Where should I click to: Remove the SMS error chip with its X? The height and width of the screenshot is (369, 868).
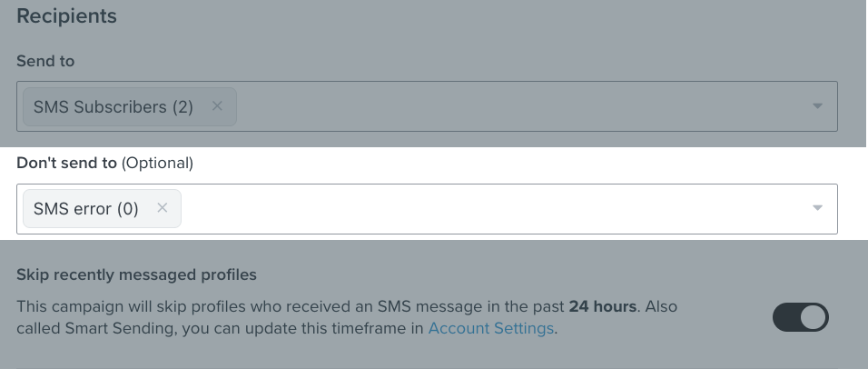[162, 208]
